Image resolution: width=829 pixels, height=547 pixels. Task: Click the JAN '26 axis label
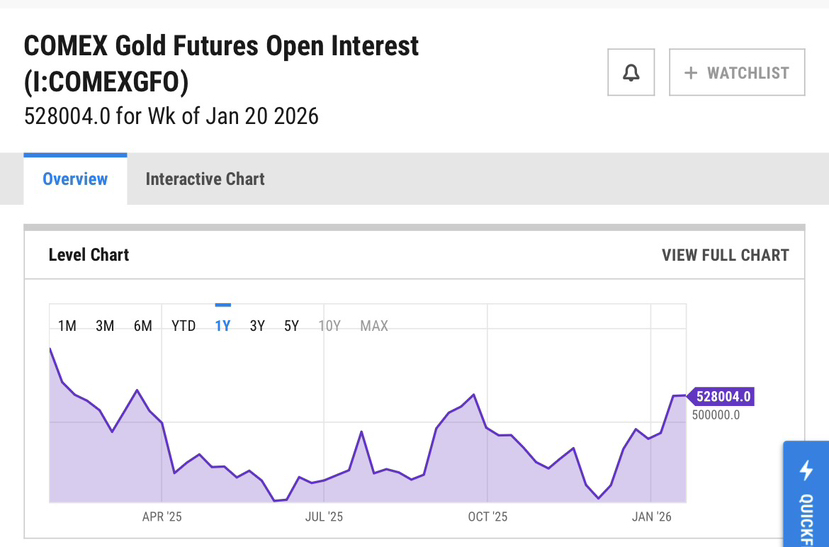[x=651, y=517]
